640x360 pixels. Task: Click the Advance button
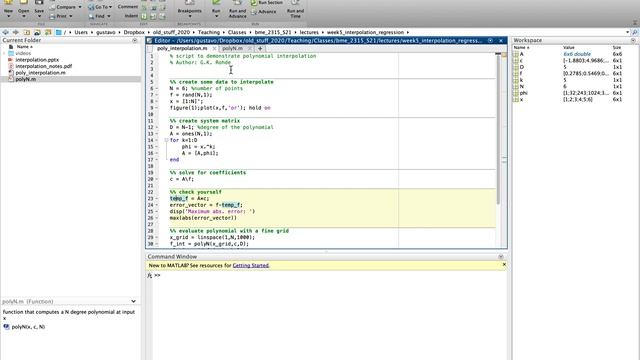coord(264,12)
